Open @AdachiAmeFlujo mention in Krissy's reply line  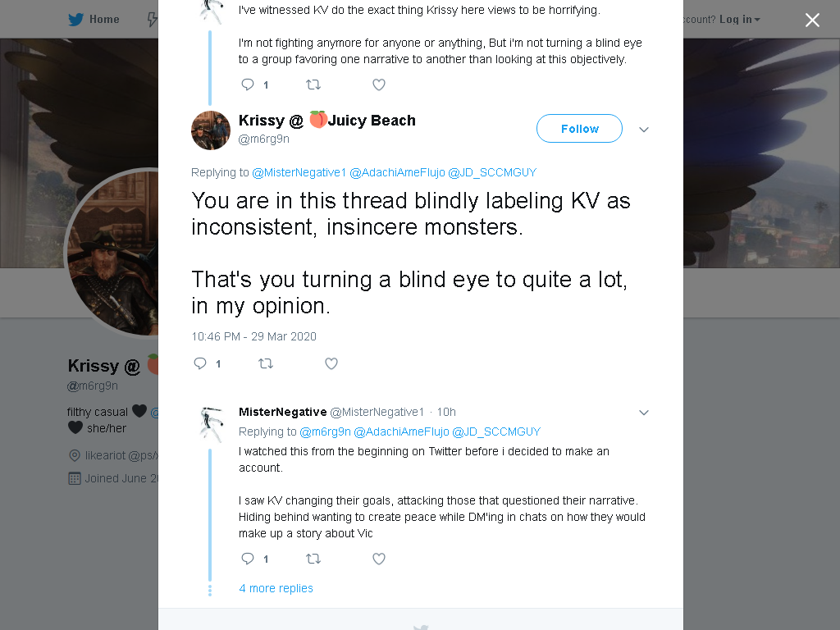click(397, 172)
